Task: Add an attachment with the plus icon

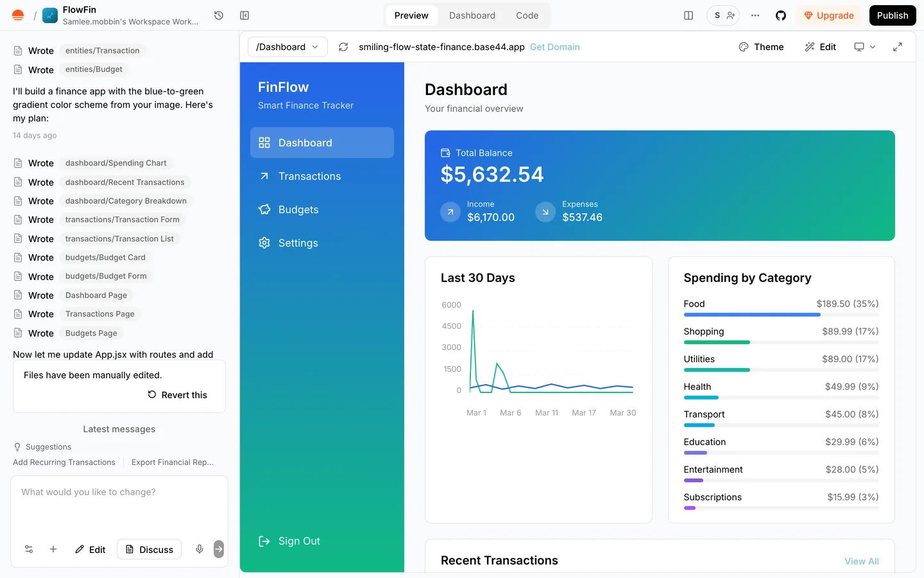Action: pyautogui.click(x=53, y=549)
